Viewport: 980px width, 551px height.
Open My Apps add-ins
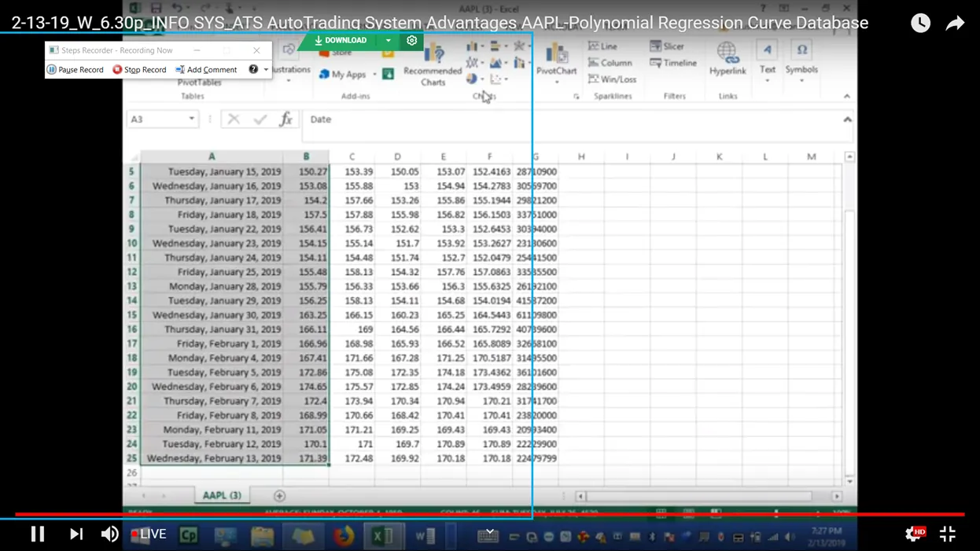[342, 74]
